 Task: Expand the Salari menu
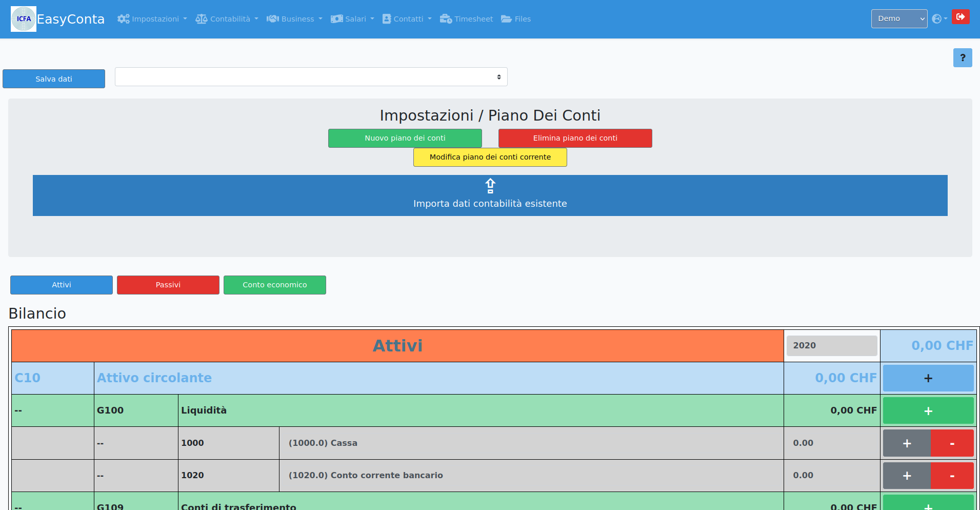click(x=352, y=19)
